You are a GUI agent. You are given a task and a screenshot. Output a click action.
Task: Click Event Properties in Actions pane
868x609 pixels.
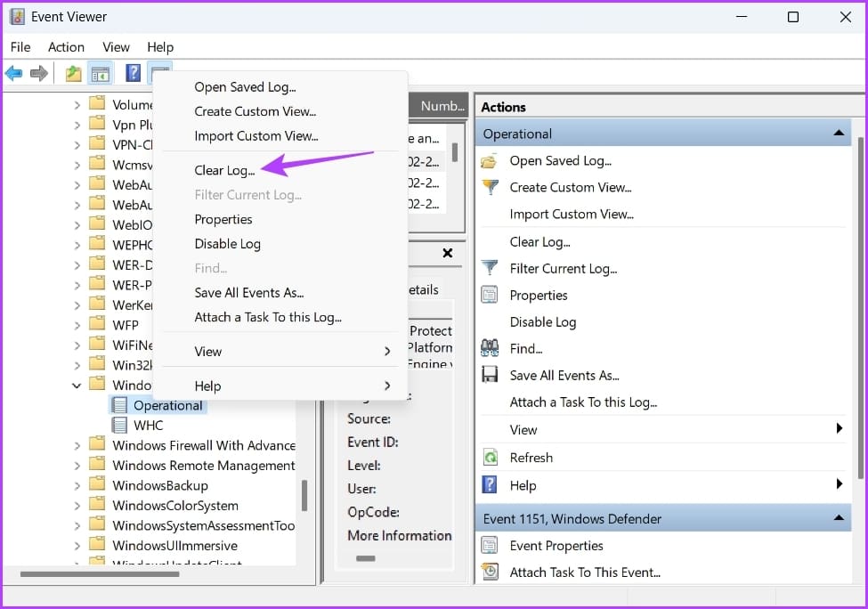[556, 545]
